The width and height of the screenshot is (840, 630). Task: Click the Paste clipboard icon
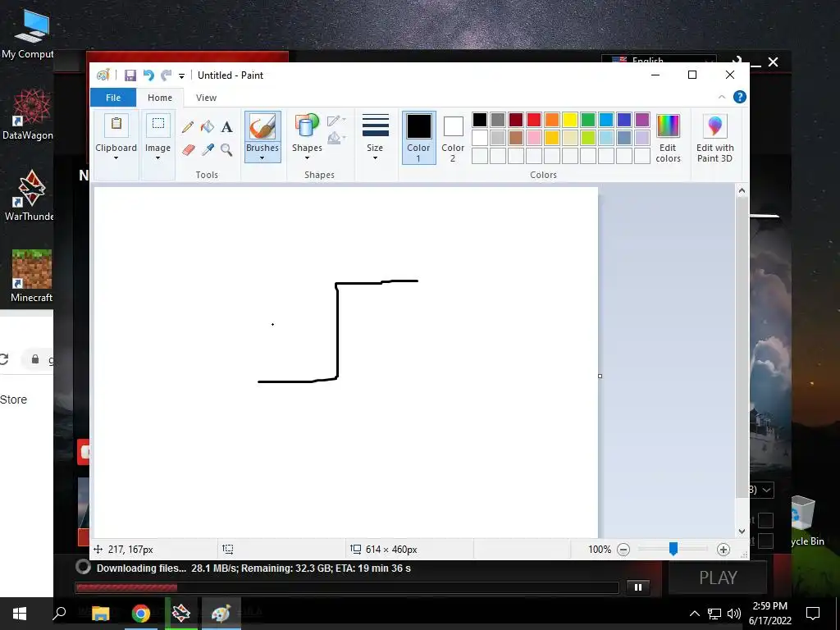[116, 125]
